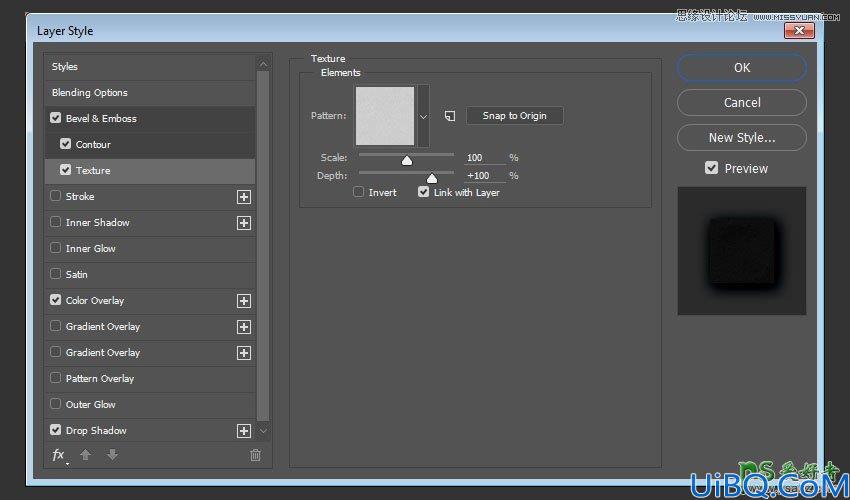
Task: Enable the Satin checkbox
Action: point(55,274)
